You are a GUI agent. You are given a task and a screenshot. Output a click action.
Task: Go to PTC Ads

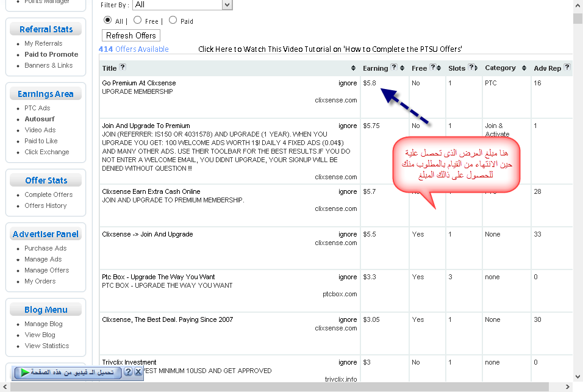pos(37,108)
